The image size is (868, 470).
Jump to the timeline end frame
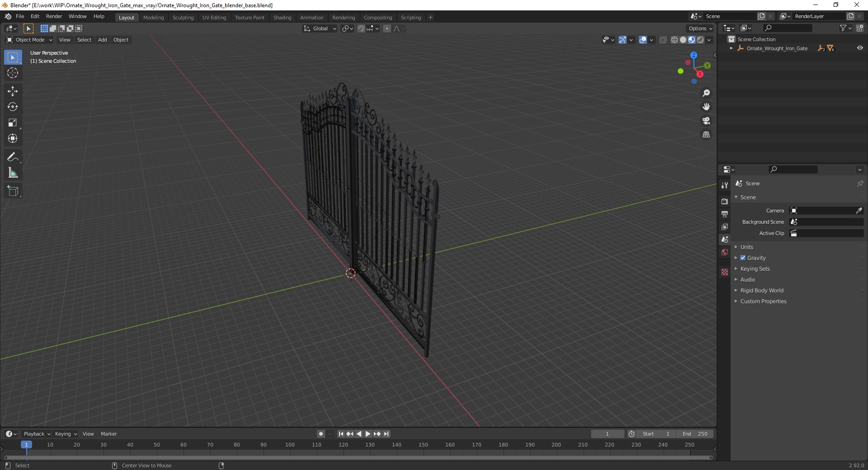pyautogui.click(x=386, y=434)
